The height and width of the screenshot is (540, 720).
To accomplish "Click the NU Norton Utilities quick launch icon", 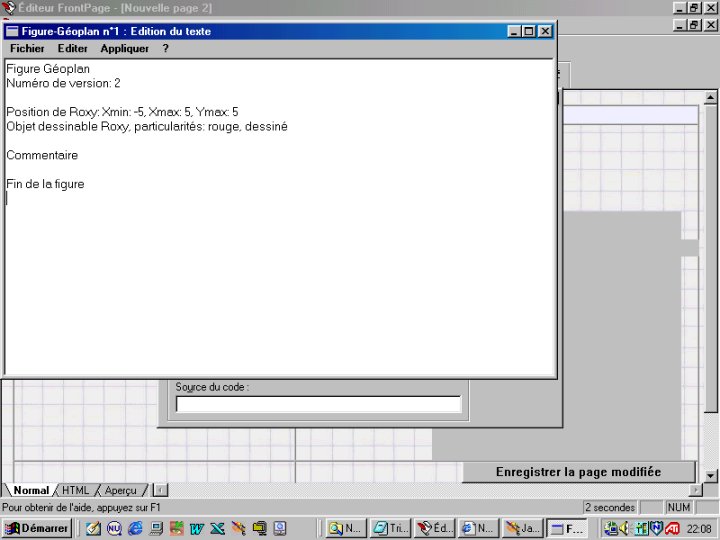I will click(114, 529).
